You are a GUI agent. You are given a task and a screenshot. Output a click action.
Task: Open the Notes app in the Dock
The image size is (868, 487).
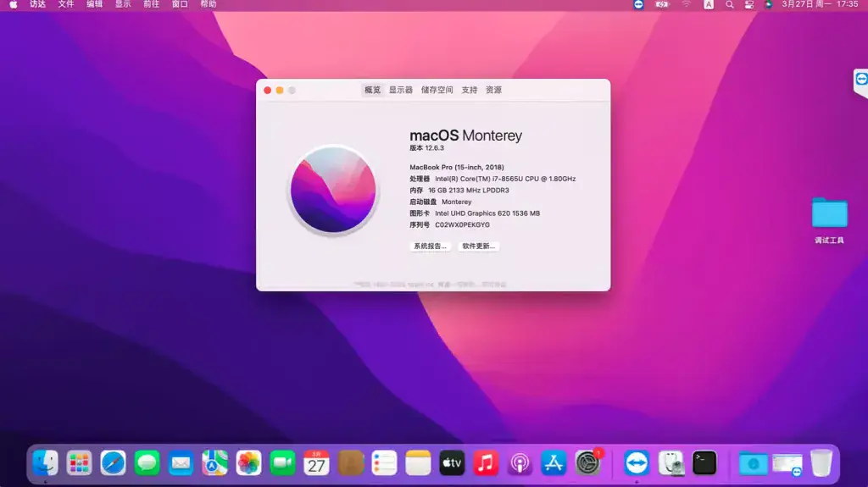pyautogui.click(x=418, y=463)
